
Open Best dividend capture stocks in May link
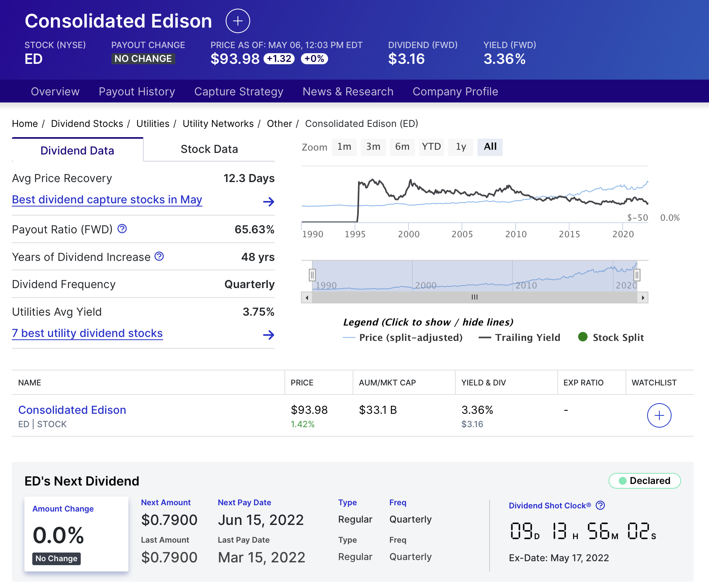click(107, 200)
